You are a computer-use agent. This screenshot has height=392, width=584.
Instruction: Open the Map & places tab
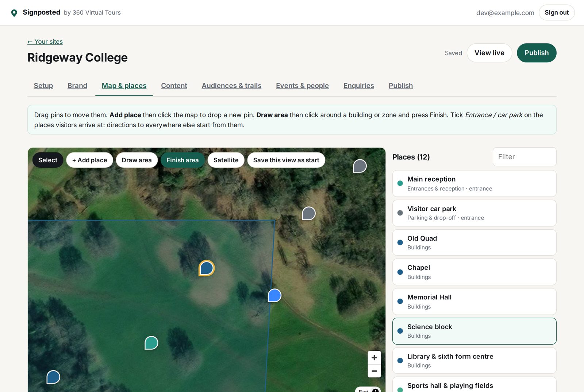[x=124, y=86]
